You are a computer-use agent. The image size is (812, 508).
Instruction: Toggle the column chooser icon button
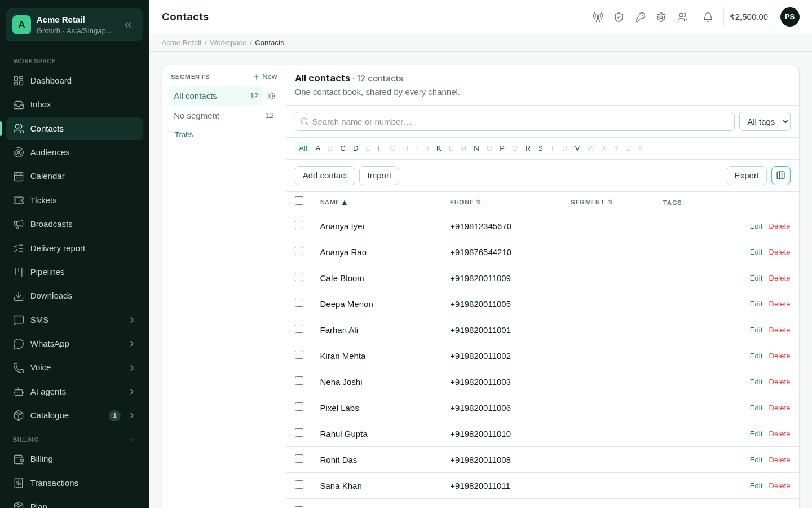pyautogui.click(x=780, y=176)
